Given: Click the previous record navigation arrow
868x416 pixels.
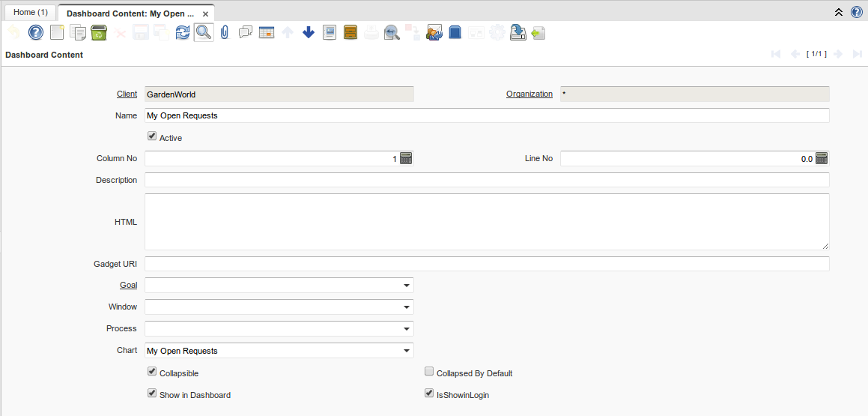Looking at the screenshot, I should [795, 54].
